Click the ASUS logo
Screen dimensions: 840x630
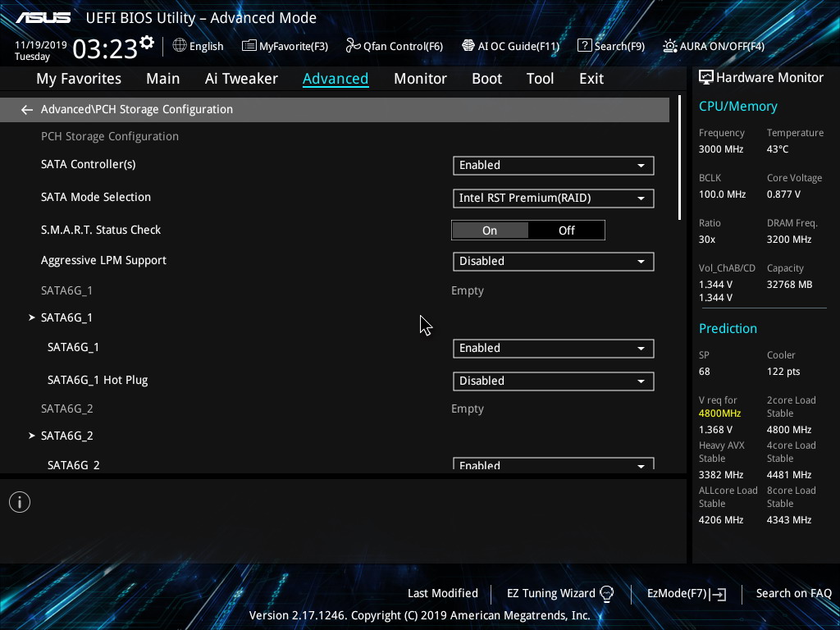[43, 18]
